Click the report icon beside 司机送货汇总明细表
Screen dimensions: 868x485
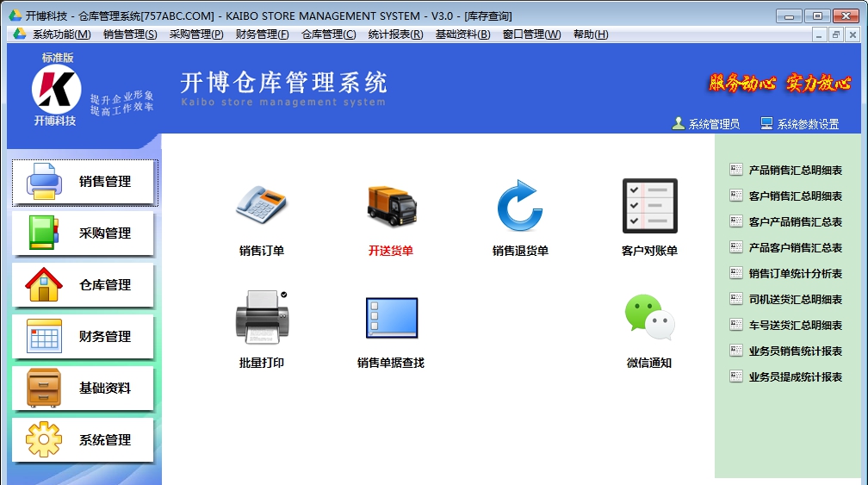736,299
